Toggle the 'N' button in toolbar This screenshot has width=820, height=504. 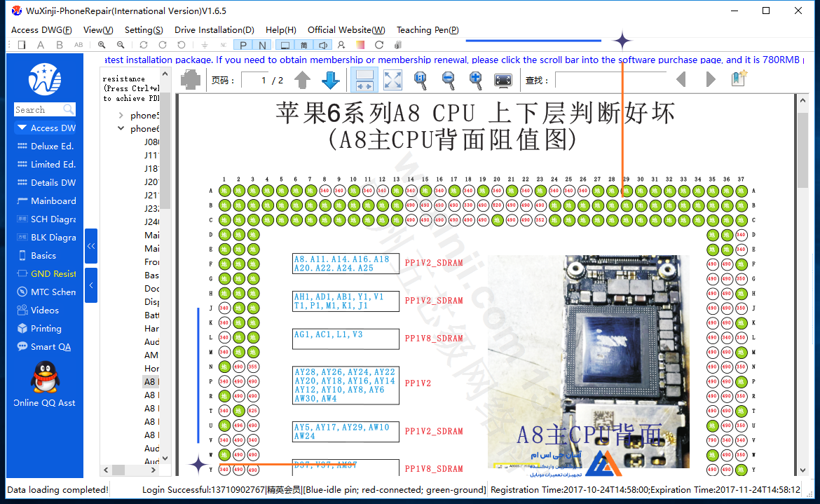(x=263, y=45)
